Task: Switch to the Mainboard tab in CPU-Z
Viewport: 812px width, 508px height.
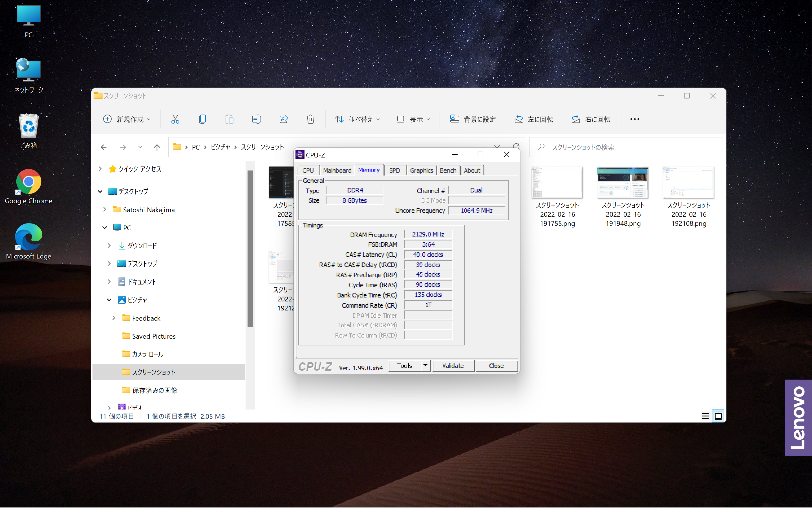Action: [337, 170]
